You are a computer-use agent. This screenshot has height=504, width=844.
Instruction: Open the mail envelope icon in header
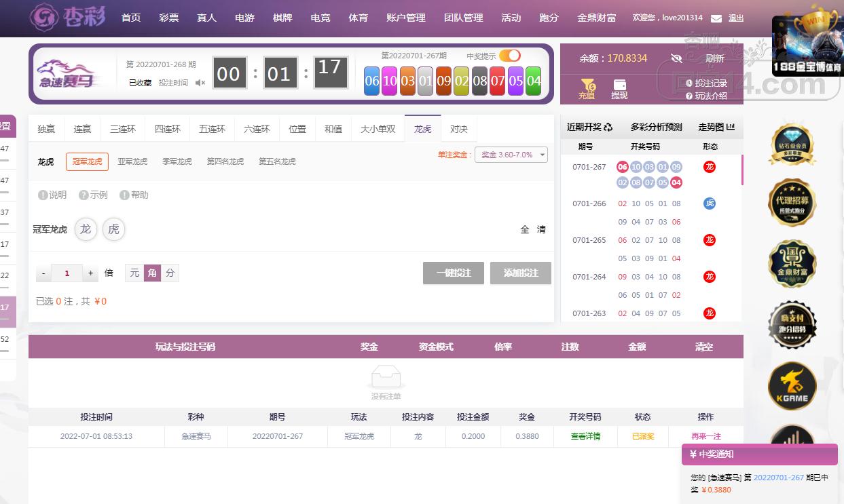(716, 18)
